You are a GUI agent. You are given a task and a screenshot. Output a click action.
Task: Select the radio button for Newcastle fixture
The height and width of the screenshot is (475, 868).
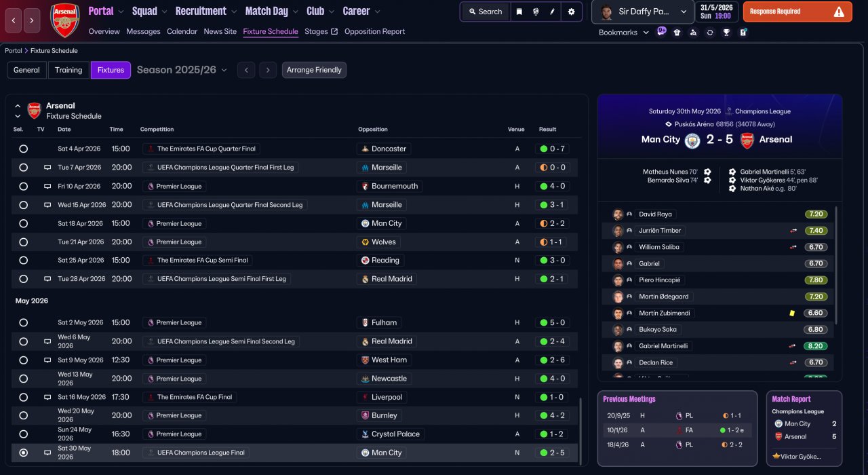point(24,379)
